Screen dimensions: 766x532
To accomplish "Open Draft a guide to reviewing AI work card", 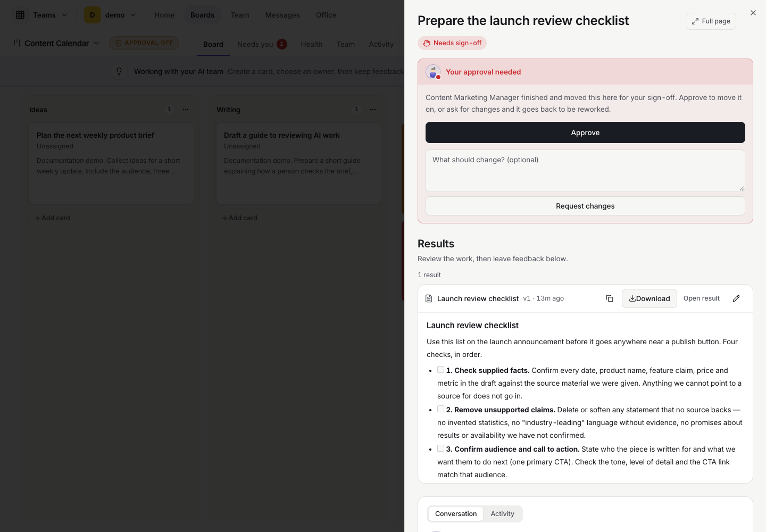I will click(x=298, y=163).
